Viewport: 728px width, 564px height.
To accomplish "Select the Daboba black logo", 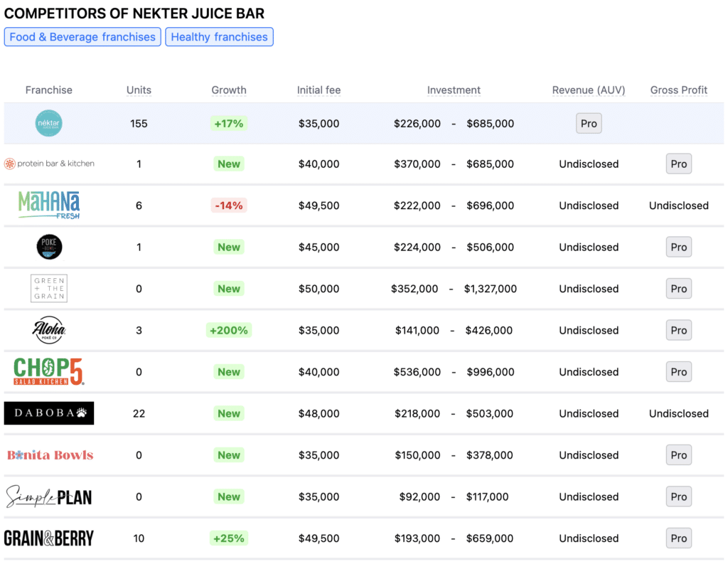I will tap(49, 413).
